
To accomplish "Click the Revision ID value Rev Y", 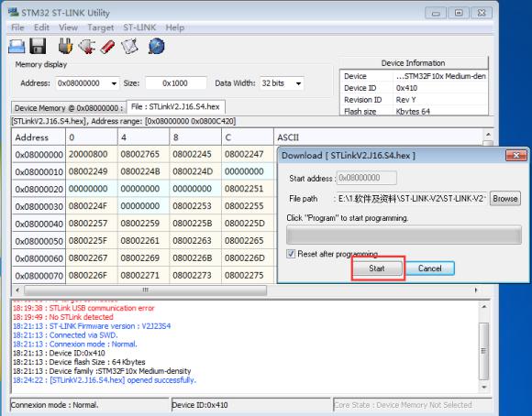I will tap(405, 100).
